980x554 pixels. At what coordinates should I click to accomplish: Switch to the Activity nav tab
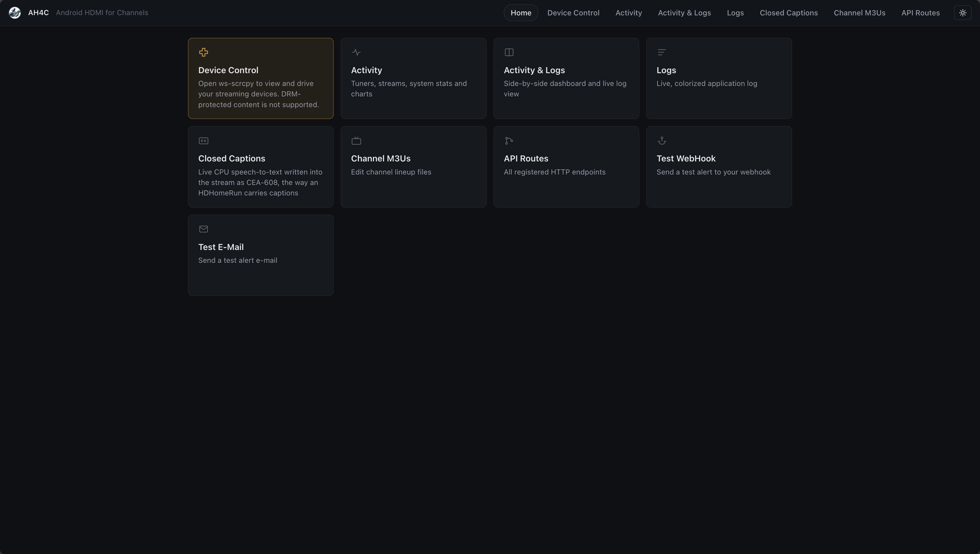click(x=628, y=12)
